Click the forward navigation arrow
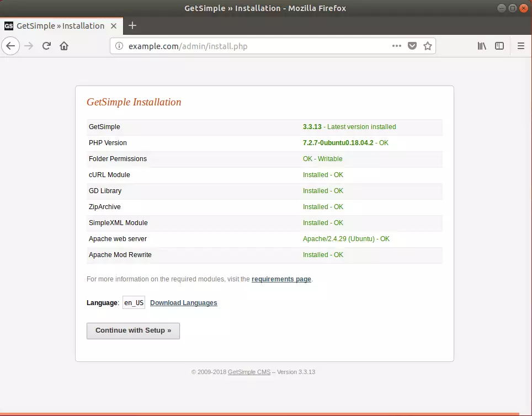Screen dimensions: 532x416 point(29,46)
